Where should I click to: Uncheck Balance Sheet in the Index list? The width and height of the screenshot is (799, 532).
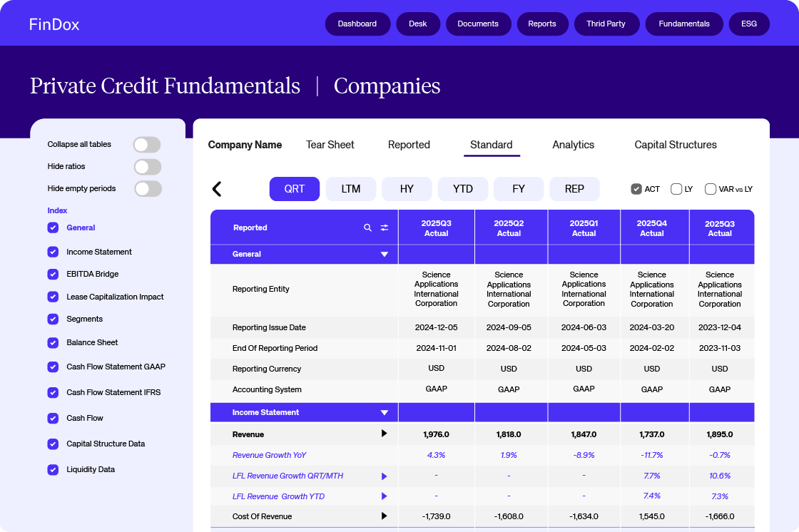[x=53, y=342]
